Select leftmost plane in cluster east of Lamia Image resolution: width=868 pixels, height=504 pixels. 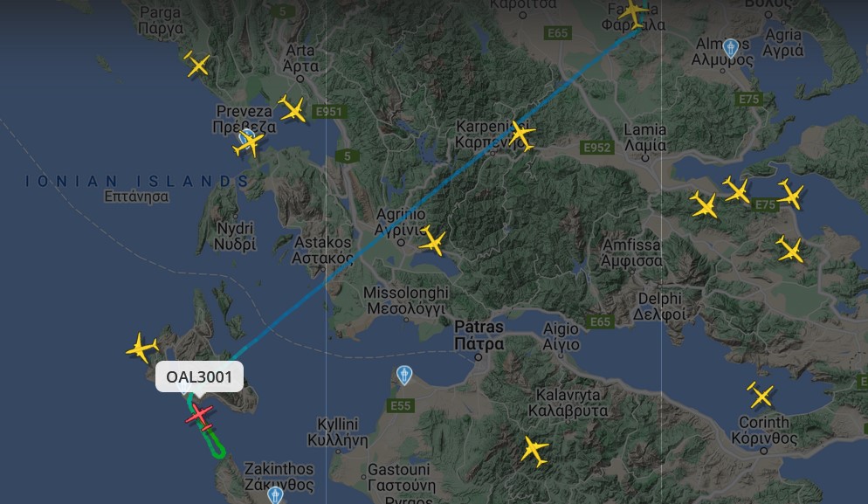tap(704, 205)
